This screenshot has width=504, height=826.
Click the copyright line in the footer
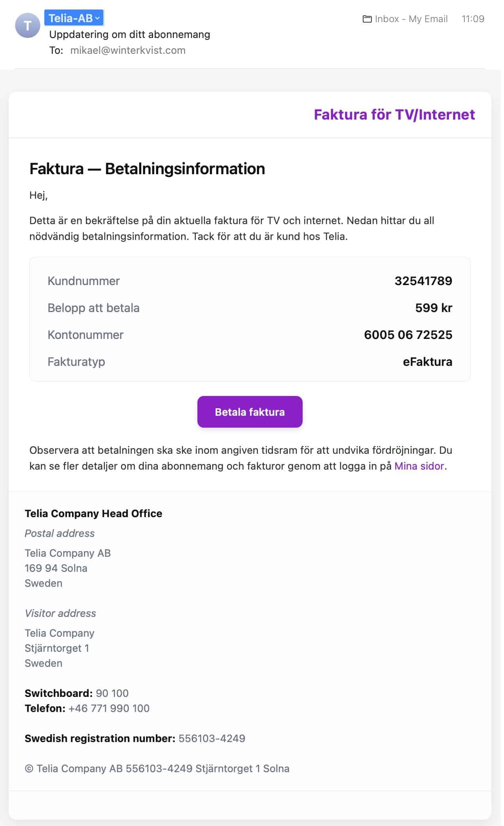[157, 769]
